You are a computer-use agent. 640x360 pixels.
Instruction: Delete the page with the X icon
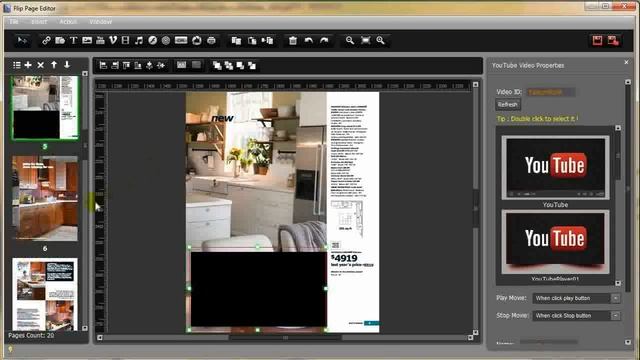point(40,65)
